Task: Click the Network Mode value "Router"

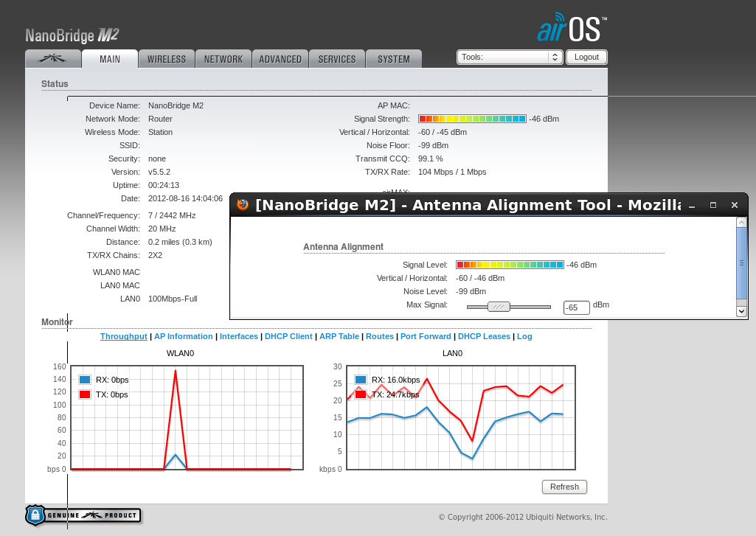Action: [160, 119]
